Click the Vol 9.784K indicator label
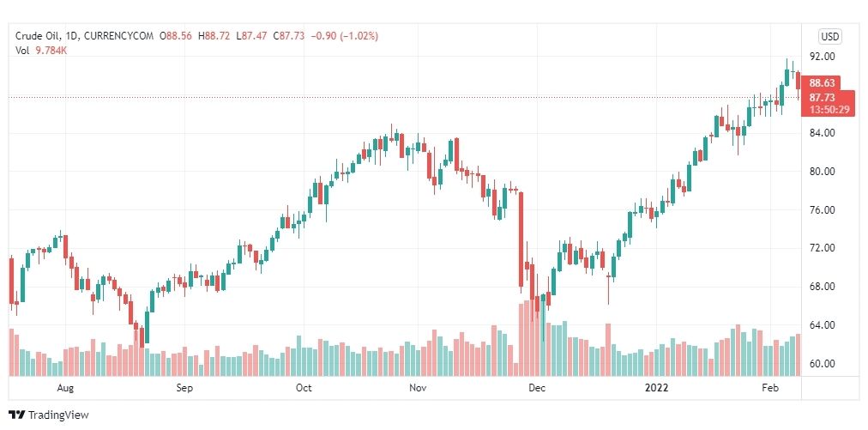 click(41, 50)
